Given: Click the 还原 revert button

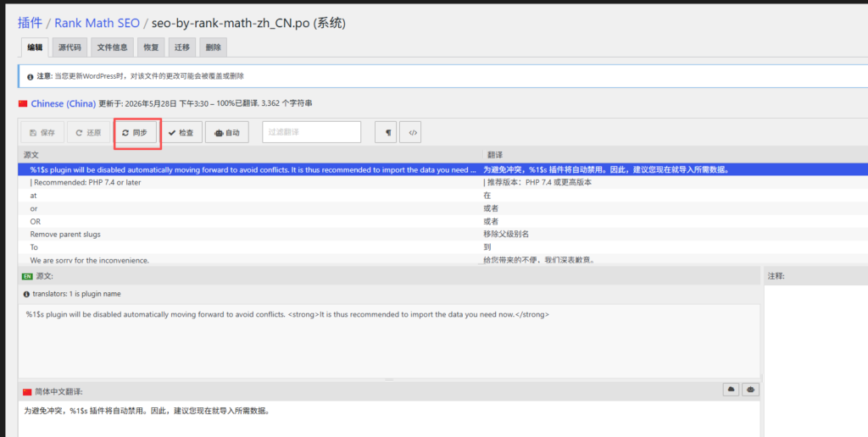Looking at the screenshot, I should point(88,132).
